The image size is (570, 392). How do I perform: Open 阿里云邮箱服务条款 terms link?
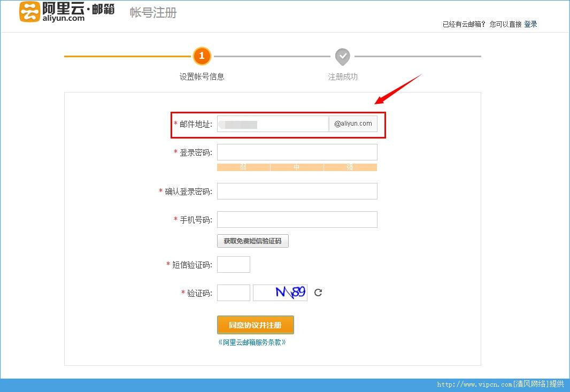(252, 343)
